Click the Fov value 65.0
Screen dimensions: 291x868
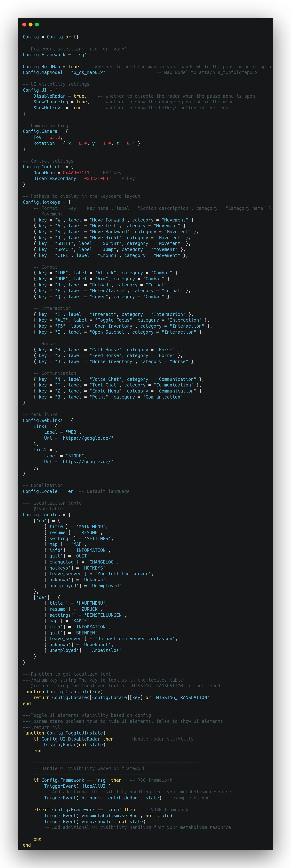tap(55, 137)
